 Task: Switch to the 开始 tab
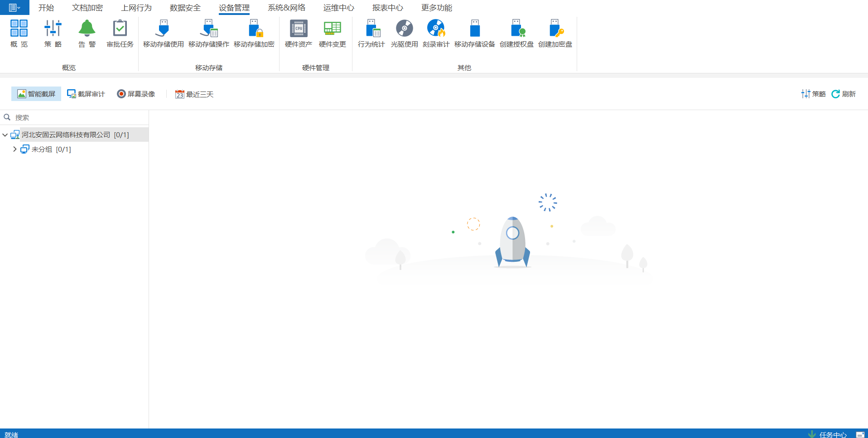click(x=46, y=8)
